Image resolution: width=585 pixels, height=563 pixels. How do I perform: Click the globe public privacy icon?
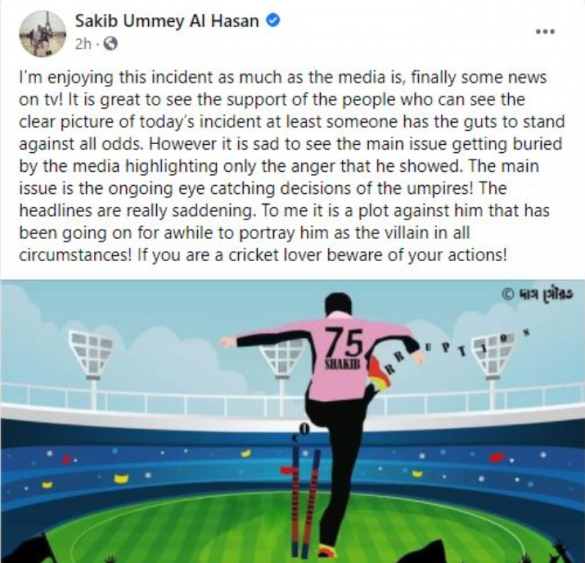(x=110, y=44)
